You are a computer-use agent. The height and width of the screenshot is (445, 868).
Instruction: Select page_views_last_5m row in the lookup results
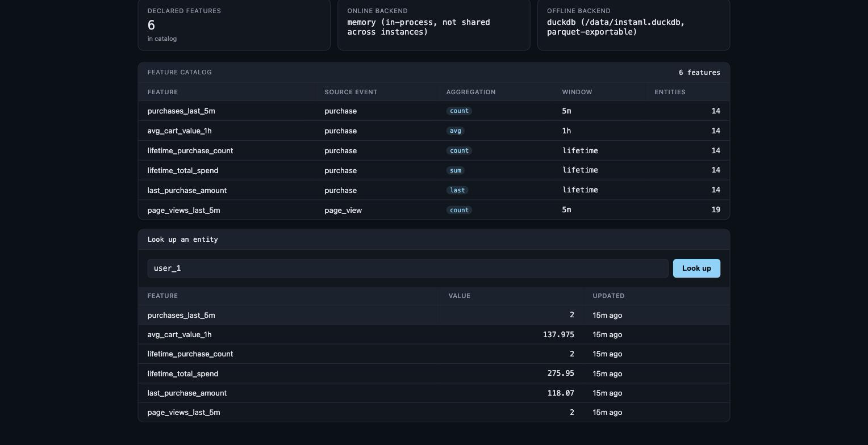point(434,412)
